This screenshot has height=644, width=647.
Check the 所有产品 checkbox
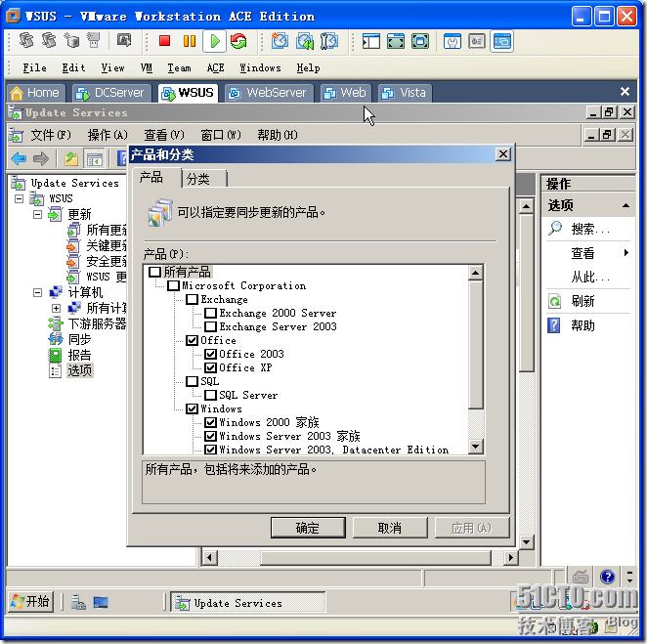point(154,272)
